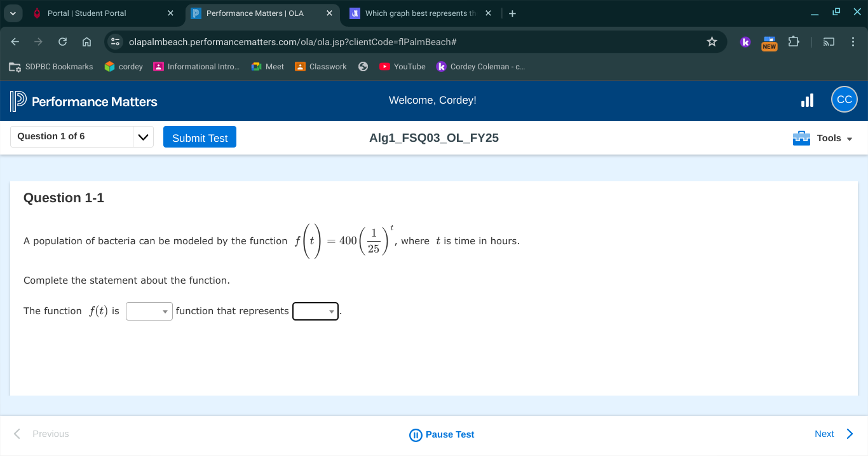
Task: Click the Question 1-1 heading
Action: pos(64,198)
